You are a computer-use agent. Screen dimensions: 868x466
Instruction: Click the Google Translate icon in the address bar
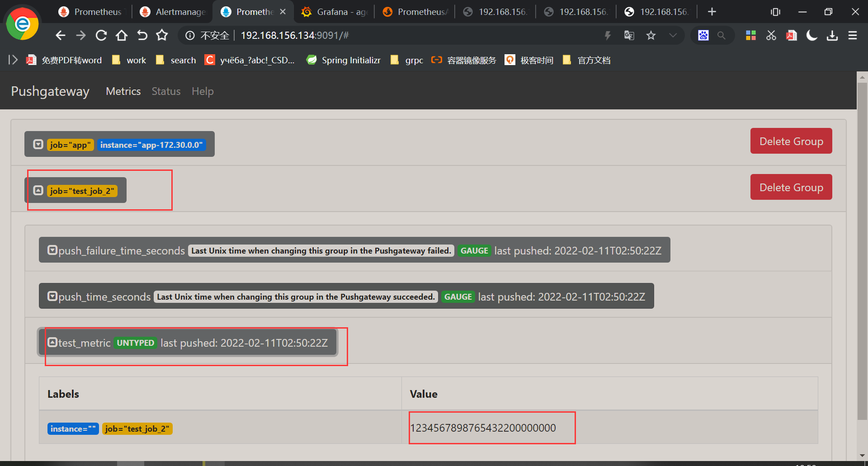click(x=629, y=35)
